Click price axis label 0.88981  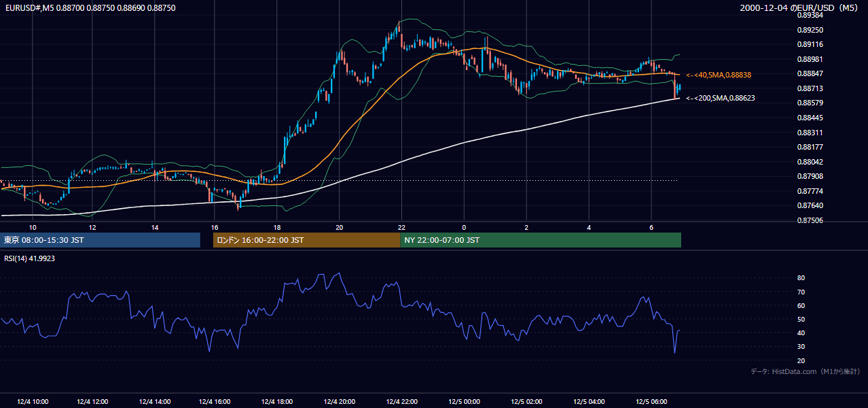(810, 59)
